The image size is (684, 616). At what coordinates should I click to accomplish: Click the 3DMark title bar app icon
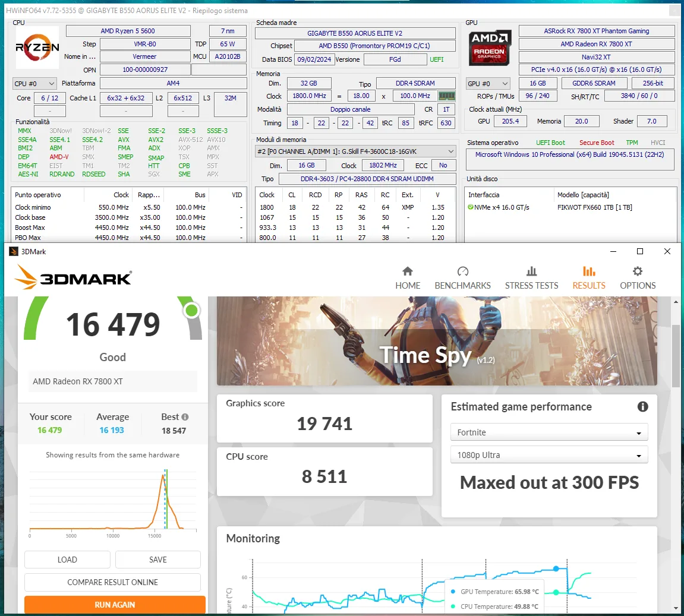pyautogui.click(x=14, y=251)
